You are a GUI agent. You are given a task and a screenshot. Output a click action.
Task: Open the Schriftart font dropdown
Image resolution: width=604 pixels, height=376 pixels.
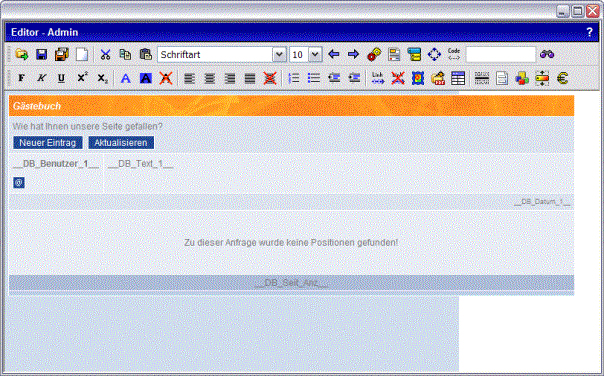click(221, 54)
